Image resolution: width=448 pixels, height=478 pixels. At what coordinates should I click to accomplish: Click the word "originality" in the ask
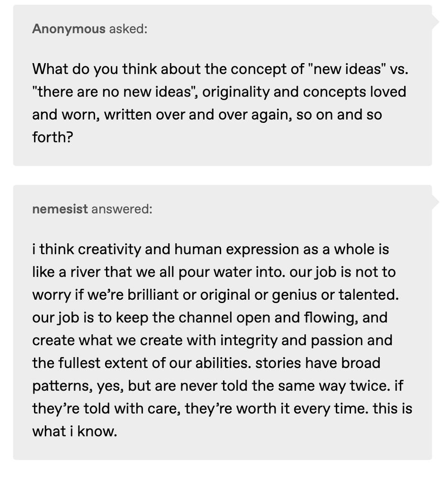click(x=236, y=92)
